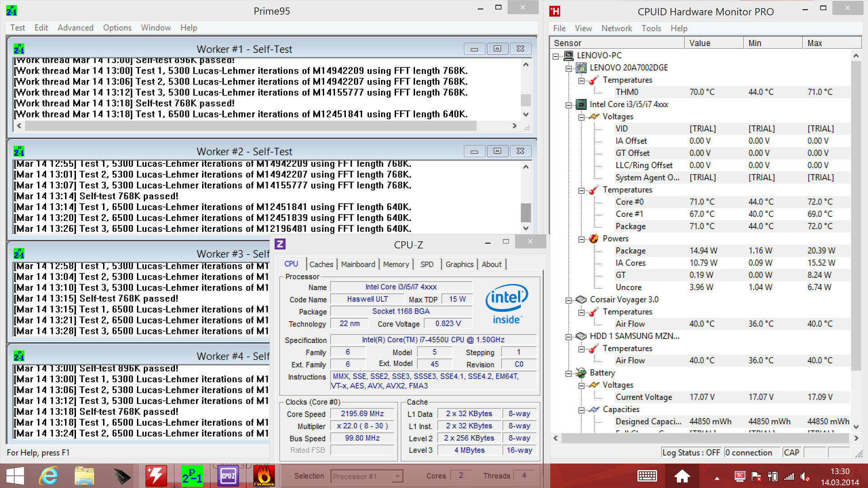Collapse the Battery tree node
868x488 pixels.
tap(569, 373)
